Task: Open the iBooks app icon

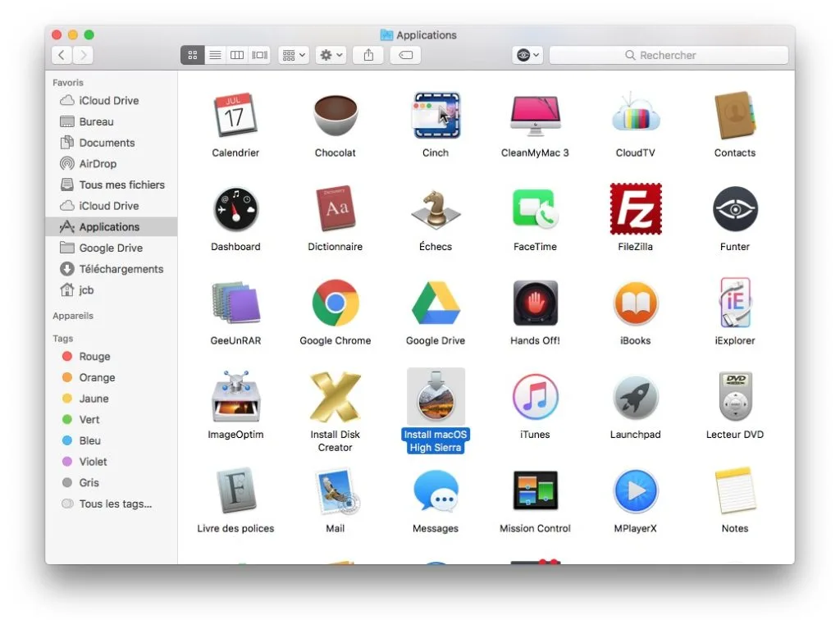Action: tap(636, 303)
